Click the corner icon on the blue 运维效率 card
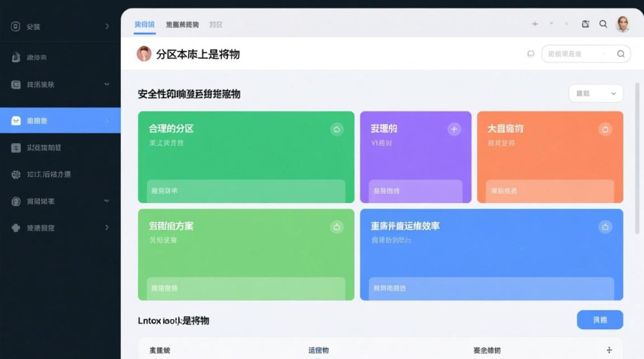 [x=605, y=227]
